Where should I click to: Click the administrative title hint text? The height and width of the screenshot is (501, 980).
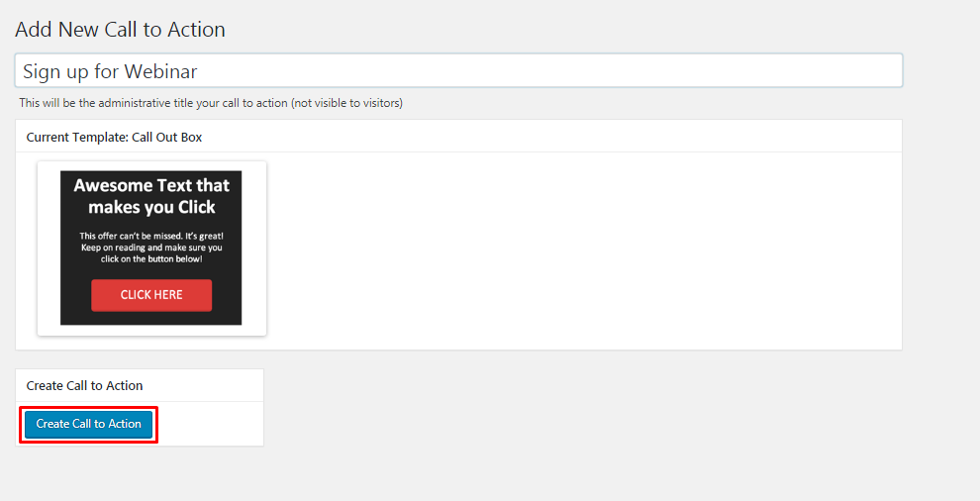point(211,103)
